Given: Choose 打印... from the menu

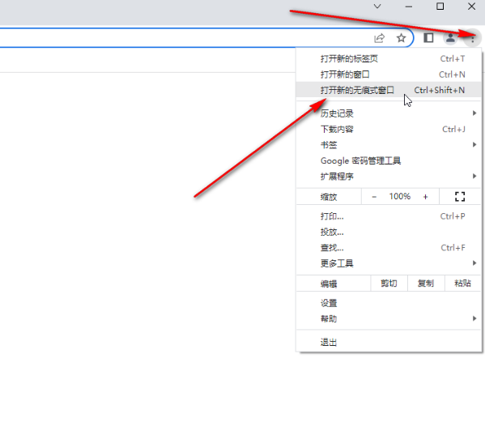Looking at the screenshot, I should (389, 216).
